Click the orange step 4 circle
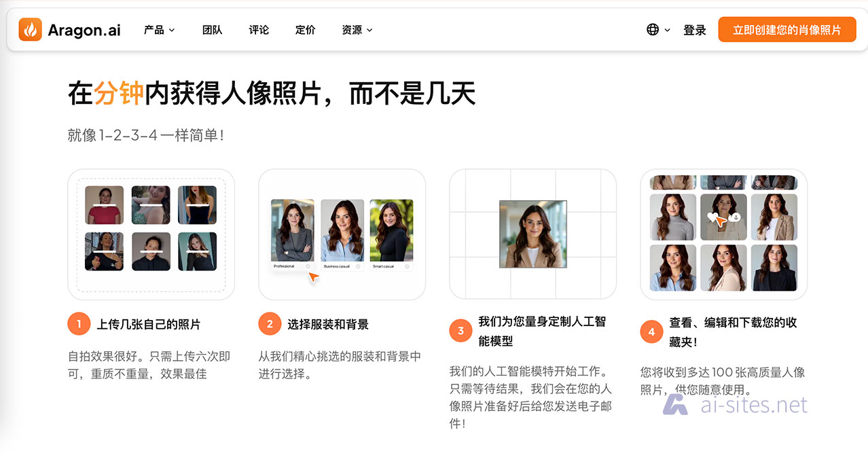 pyautogui.click(x=651, y=332)
